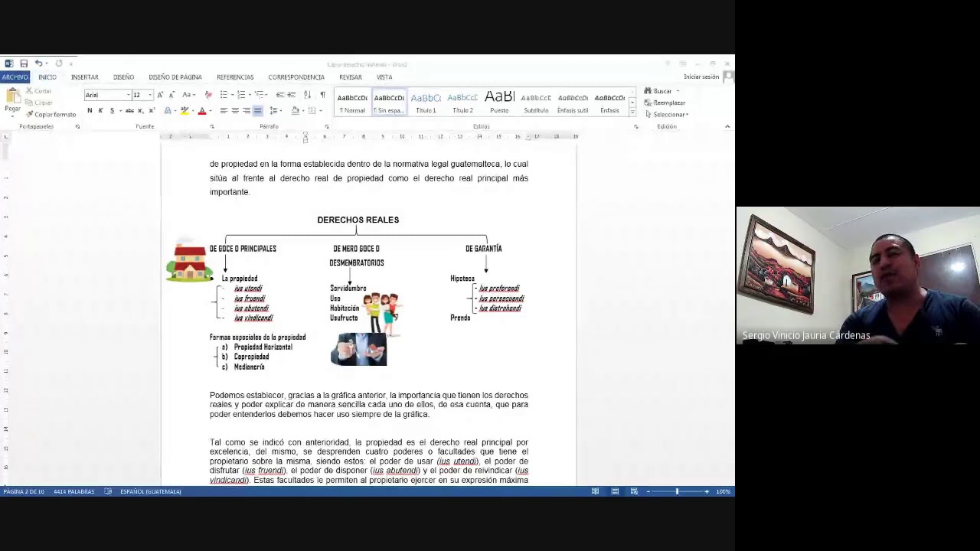This screenshot has width=980, height=551.
Task: Switch to web layout view in status bar
Action: pyautogui.click(x=634, y=491)
